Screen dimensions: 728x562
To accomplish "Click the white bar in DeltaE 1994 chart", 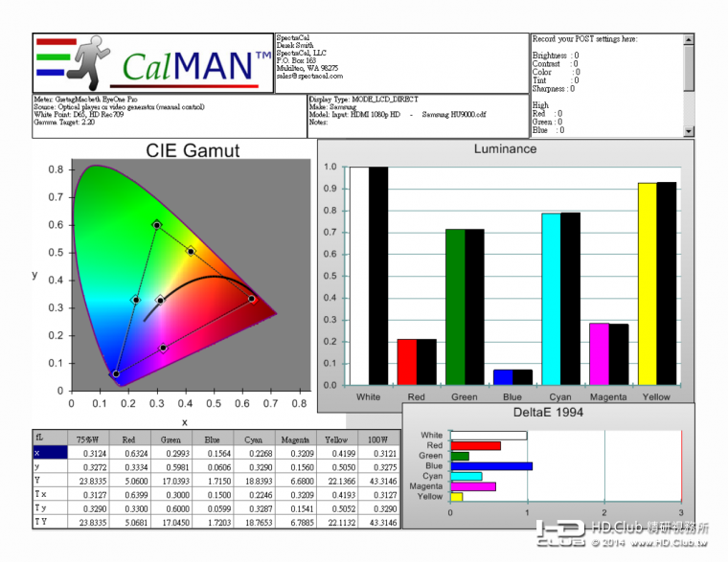I will coord(489,436).
